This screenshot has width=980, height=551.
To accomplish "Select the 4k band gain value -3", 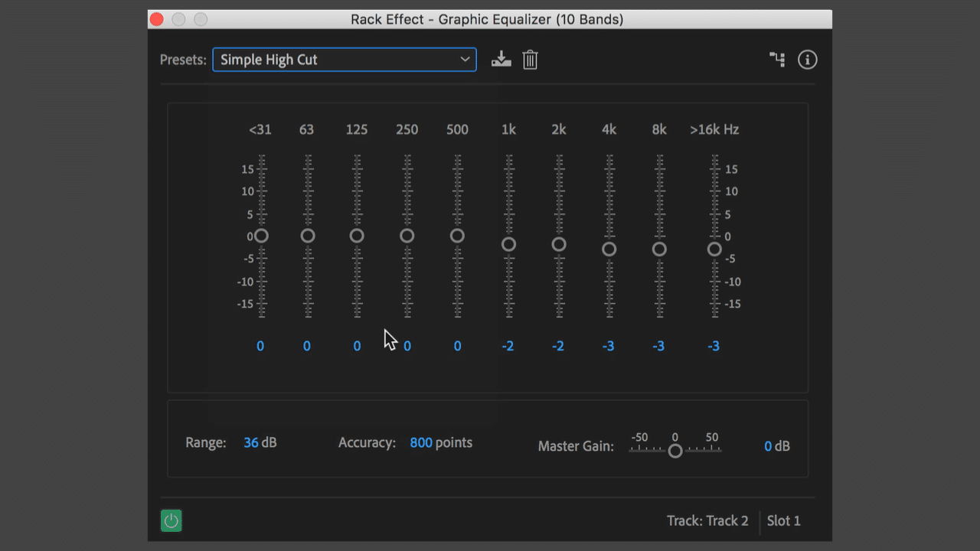I will pyautogui.click(x=608, y=346).
